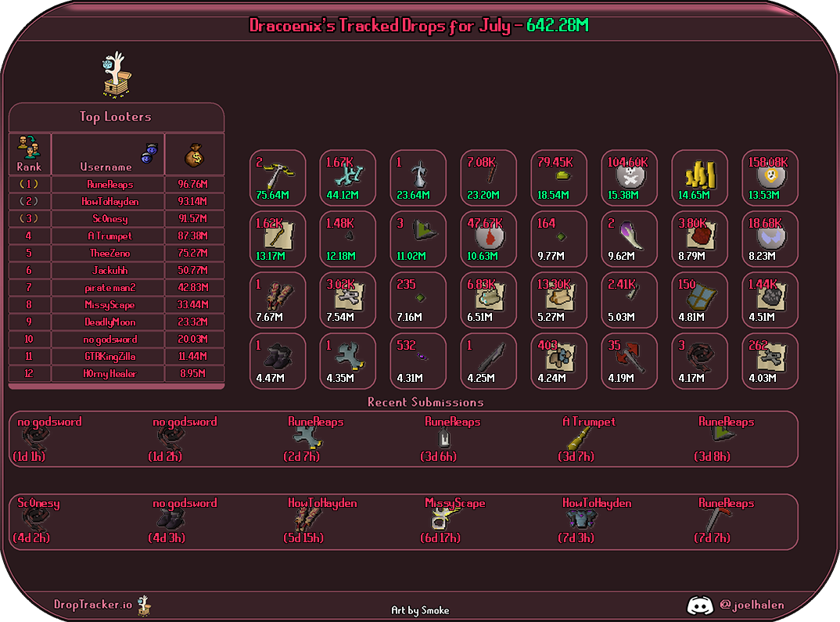Click the 79.45K quantity item worth 18.54M

pos(558,178)
